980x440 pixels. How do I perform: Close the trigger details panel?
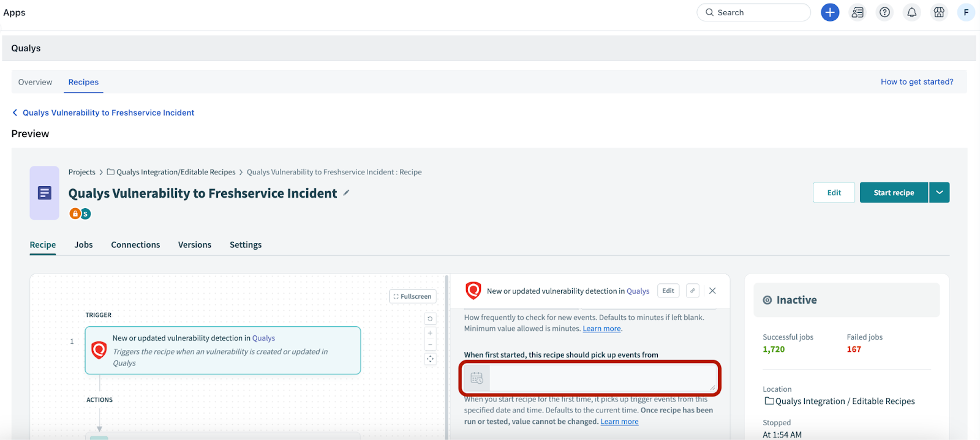[x=712, y=291]
